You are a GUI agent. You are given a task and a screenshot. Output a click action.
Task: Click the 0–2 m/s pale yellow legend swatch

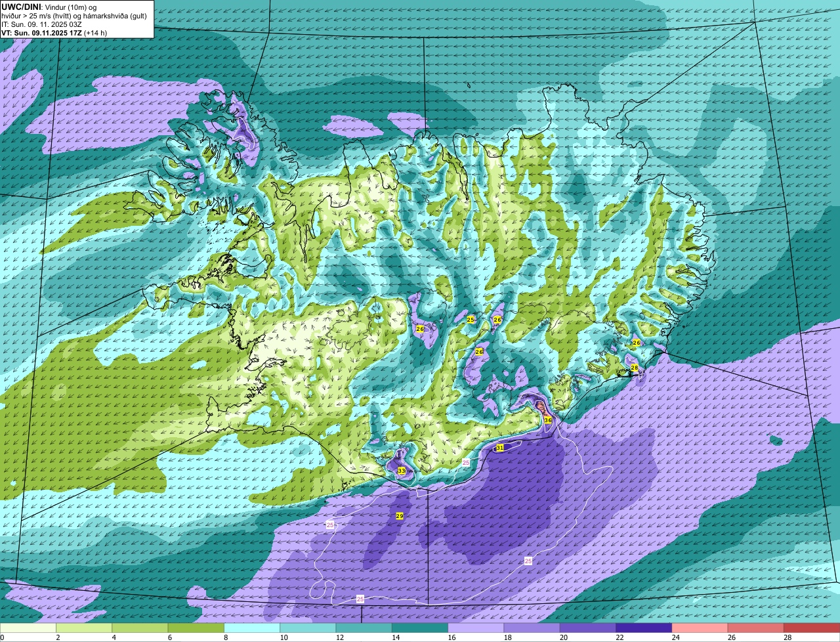point(28,628)
